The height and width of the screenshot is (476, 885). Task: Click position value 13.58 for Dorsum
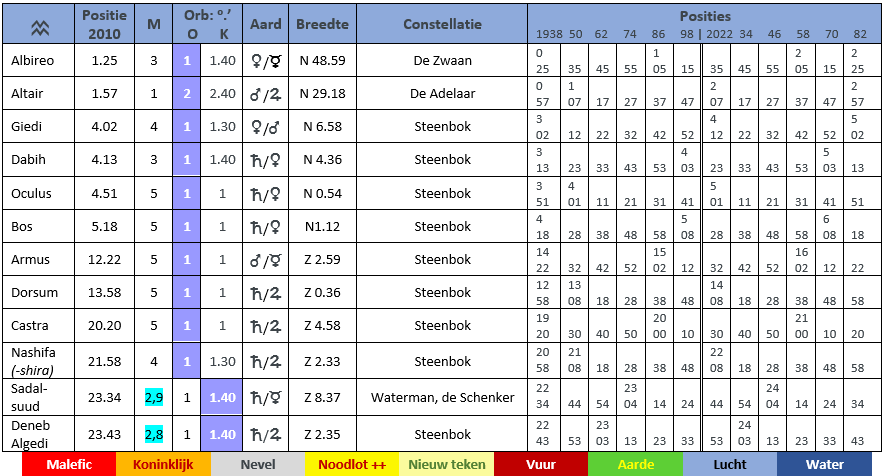(104, 293)
